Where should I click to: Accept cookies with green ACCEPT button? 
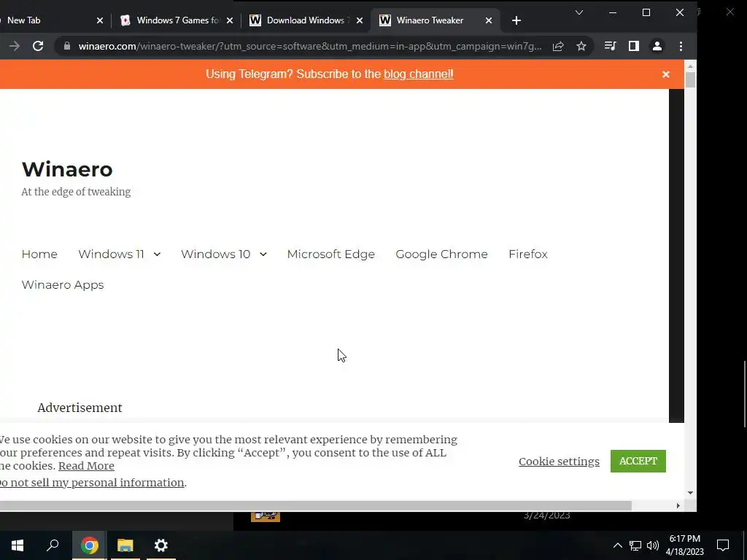point(638,461)
